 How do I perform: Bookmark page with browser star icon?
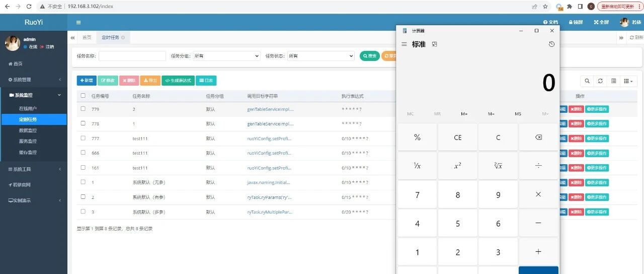pos(545,7)
